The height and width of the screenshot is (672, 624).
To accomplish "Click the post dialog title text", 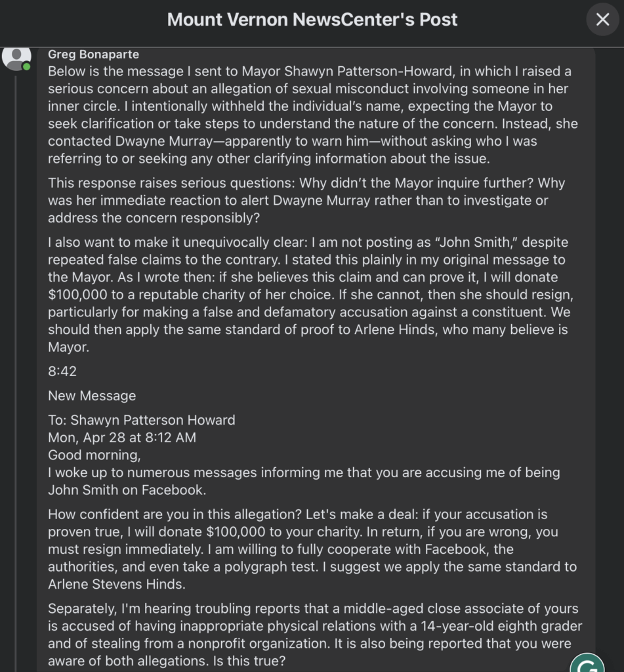I will pos(312,20).
